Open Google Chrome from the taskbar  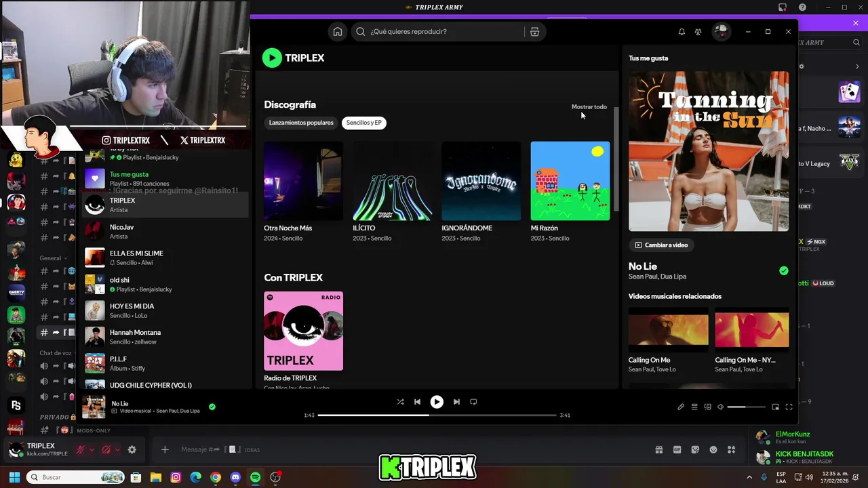pyautogui.click(x=216, y=477)
